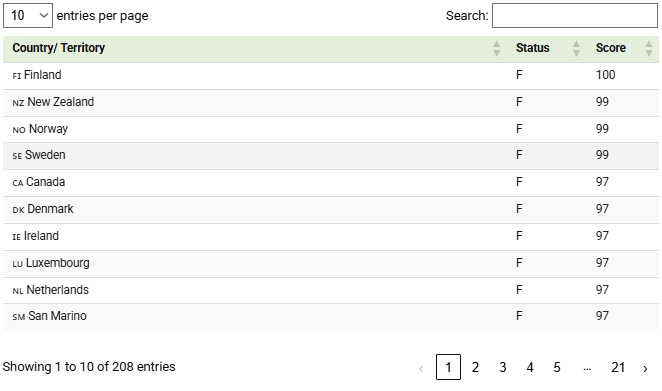
Task: Open entries per page dropdown
Action: tap(28, 16)
